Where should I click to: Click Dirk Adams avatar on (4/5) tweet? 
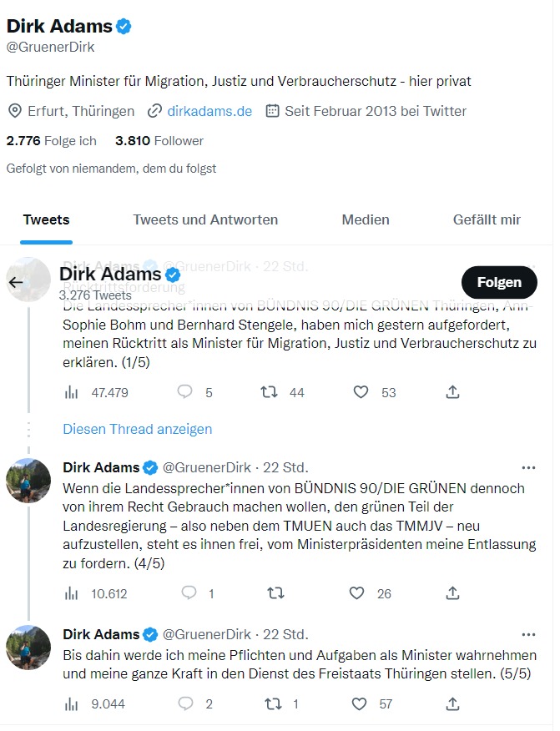[x=29, y=481]
